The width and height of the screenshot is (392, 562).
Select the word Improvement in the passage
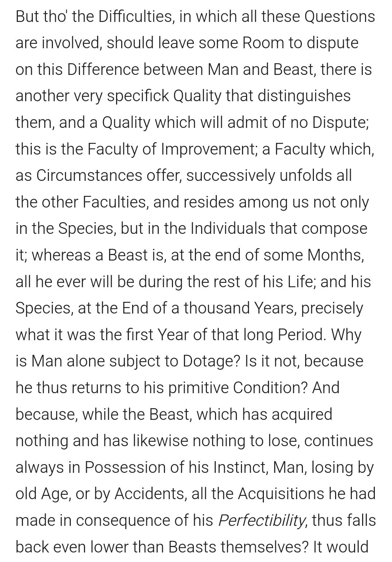tap(209, 149)
